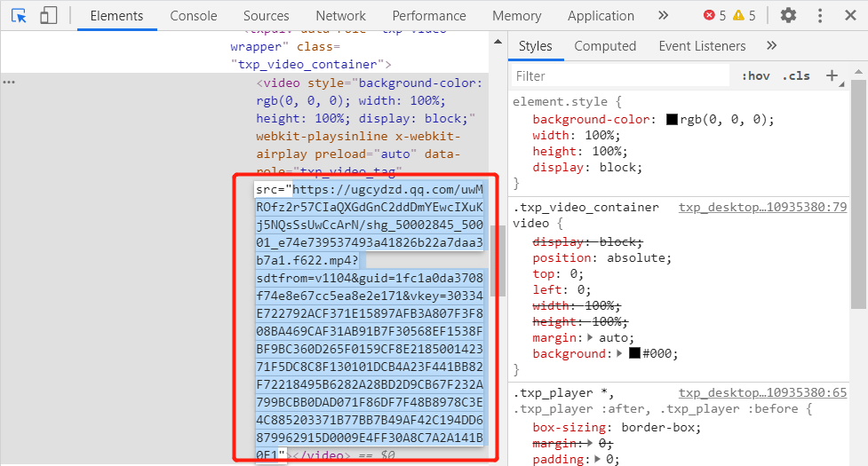Click the .txp_video_container video selector
868x466 pixels.
click(x=585, y=215)
